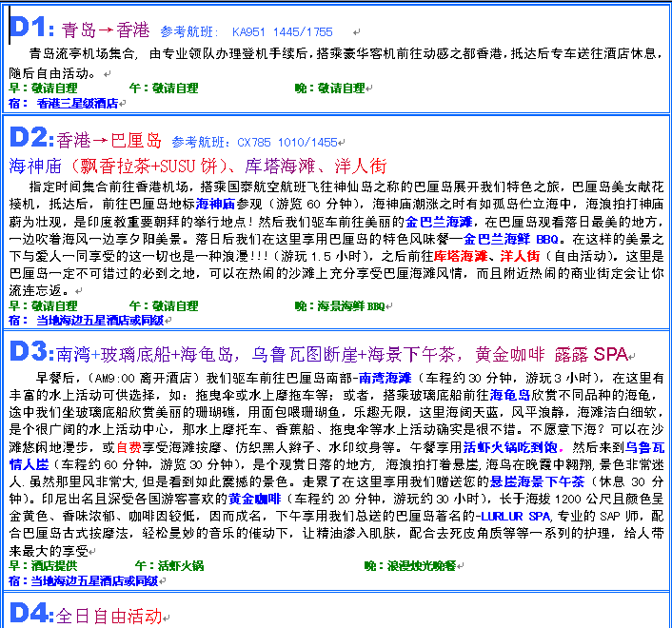Click the bold blue 海龟岛 text
Image resolution: width=672 pixels, height=628 pixels.
(x=510, y=394)
